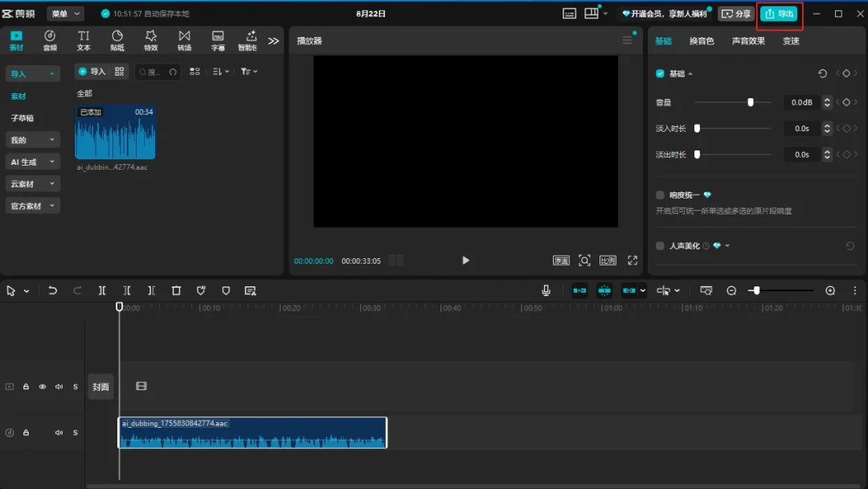This screenshot has height=489, width=868.
Task: Switch to the 贴纸 stickers tab
Action: pos(117,40)
